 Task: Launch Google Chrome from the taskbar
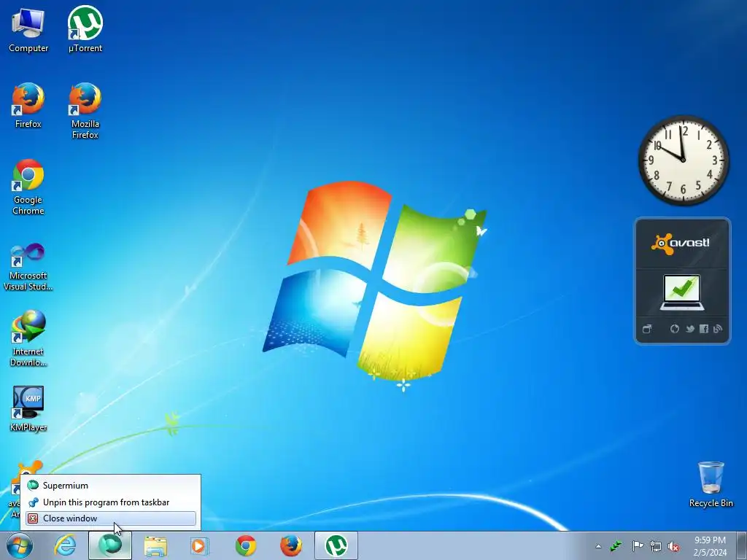coord(246,545)
